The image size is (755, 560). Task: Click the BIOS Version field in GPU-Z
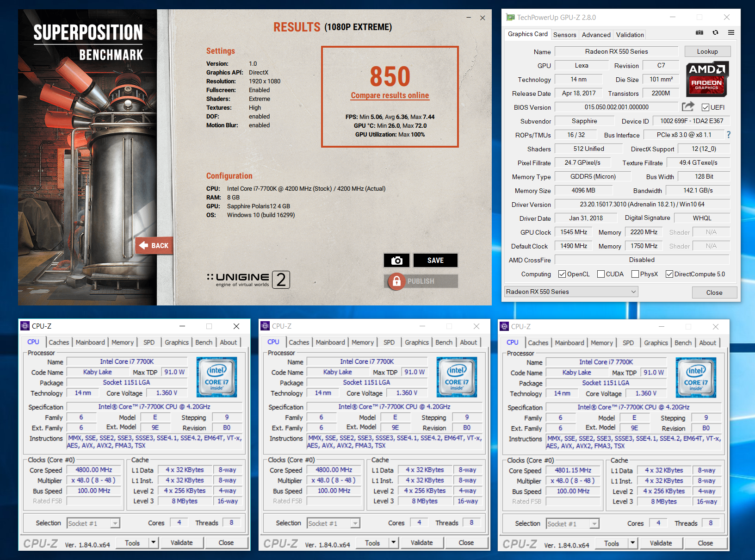(x=616, y=107)
